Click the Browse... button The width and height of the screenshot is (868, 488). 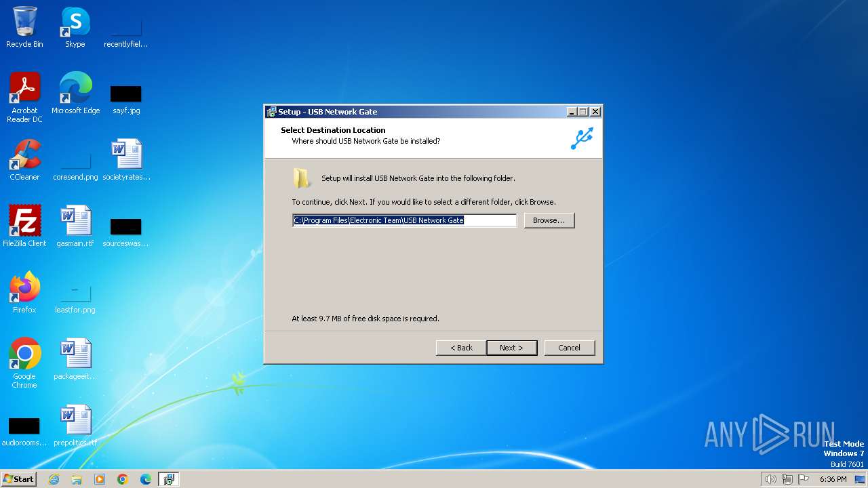pyautogui.click(x=549, y=220)
